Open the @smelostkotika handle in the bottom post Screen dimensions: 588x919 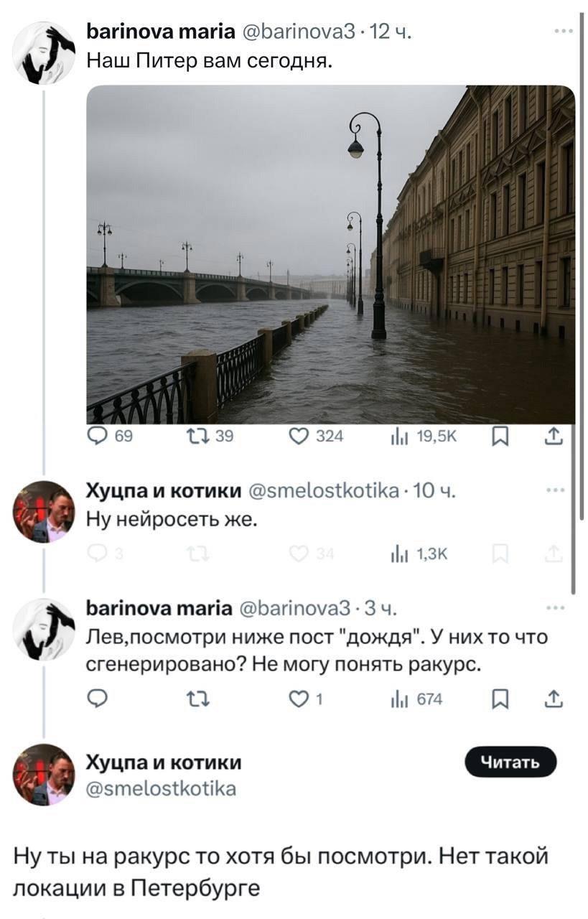161,789
